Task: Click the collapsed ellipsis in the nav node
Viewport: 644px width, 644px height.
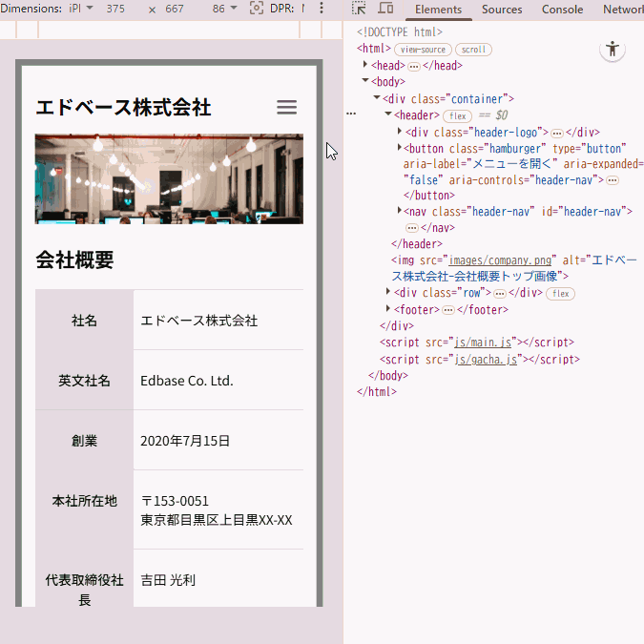Action: [412, 227]
